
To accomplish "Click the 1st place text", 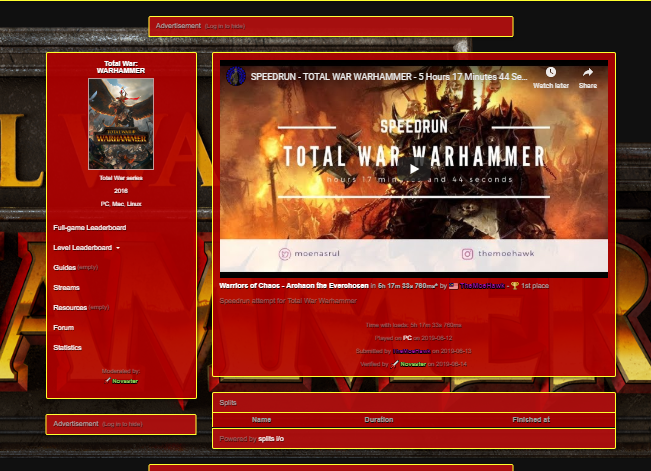I will (535, 286).
